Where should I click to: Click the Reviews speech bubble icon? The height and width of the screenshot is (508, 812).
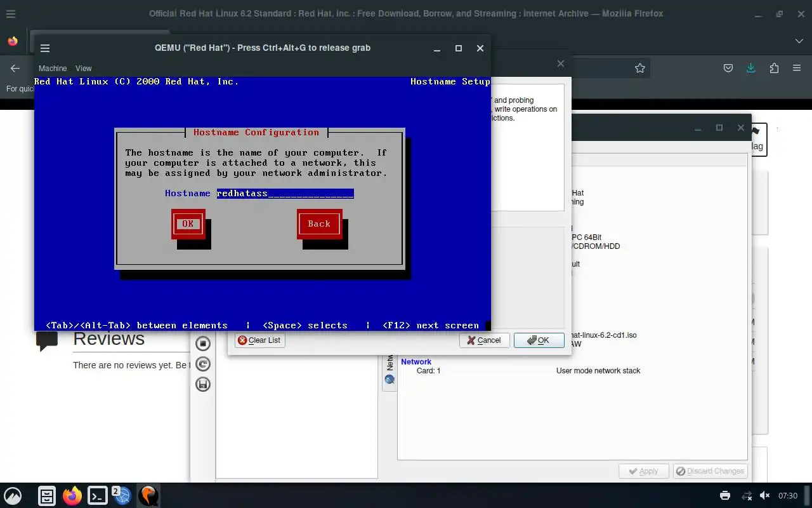47,341
